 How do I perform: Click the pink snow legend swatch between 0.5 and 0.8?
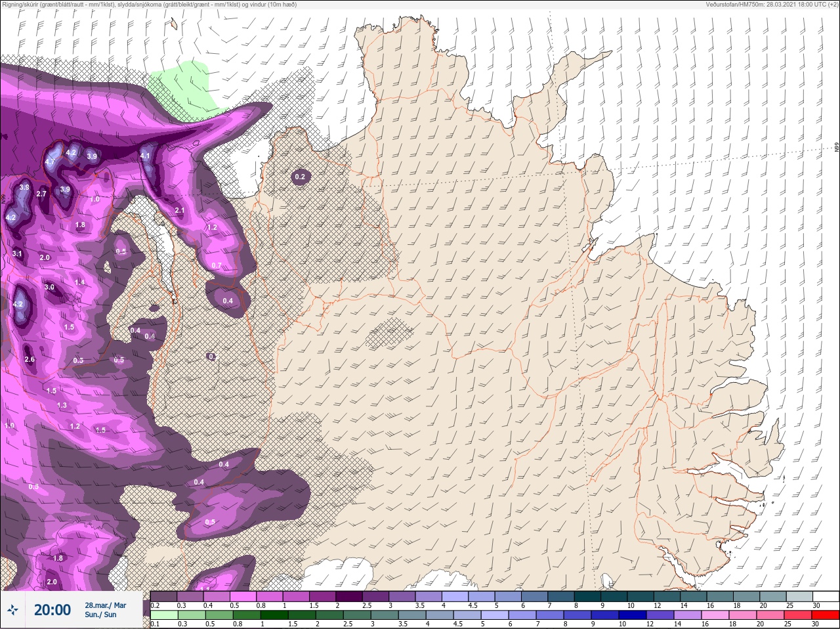point(243,596)
